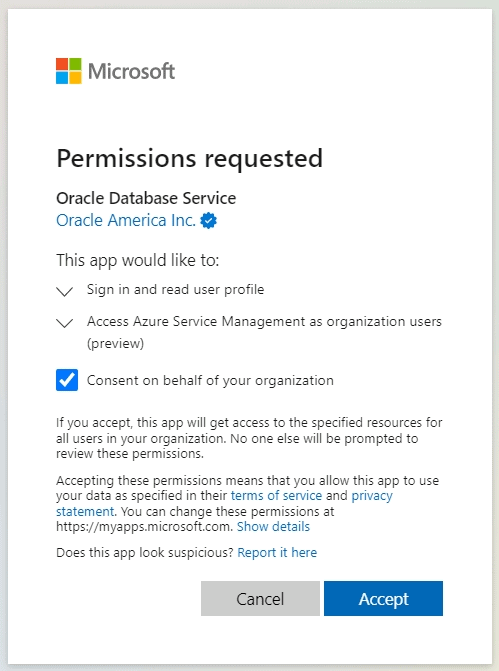Click 'This app would like to:' text
This screenshot has width=499, height=671.
[x=137, y=260]
